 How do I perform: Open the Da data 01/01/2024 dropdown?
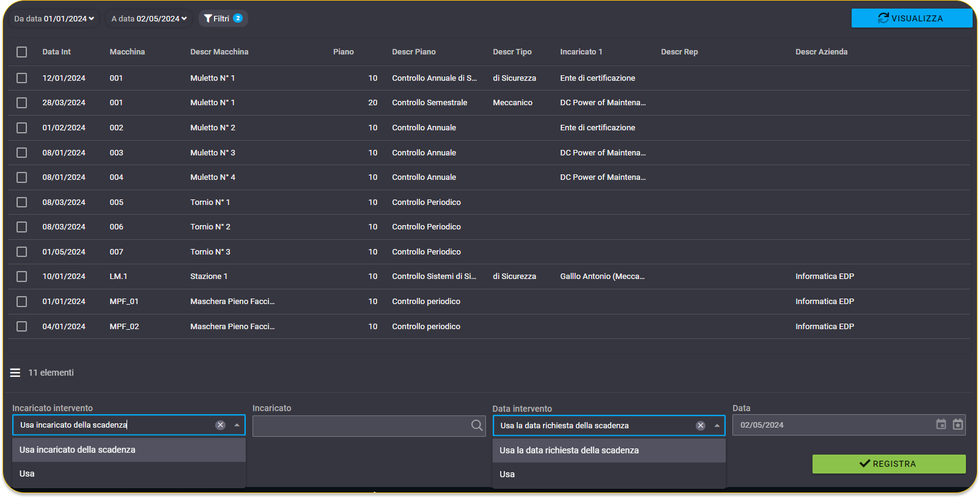point(54,18)
